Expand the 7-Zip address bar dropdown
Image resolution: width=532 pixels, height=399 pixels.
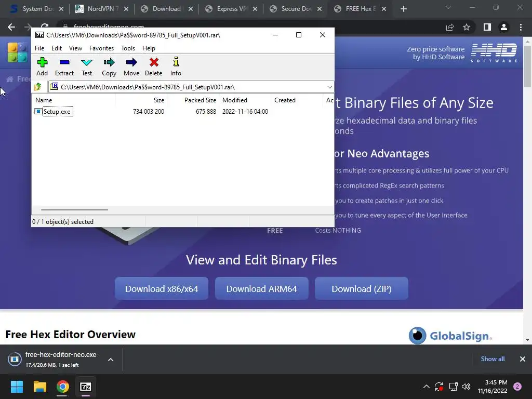pyautogui.click(x=329, y=87)
